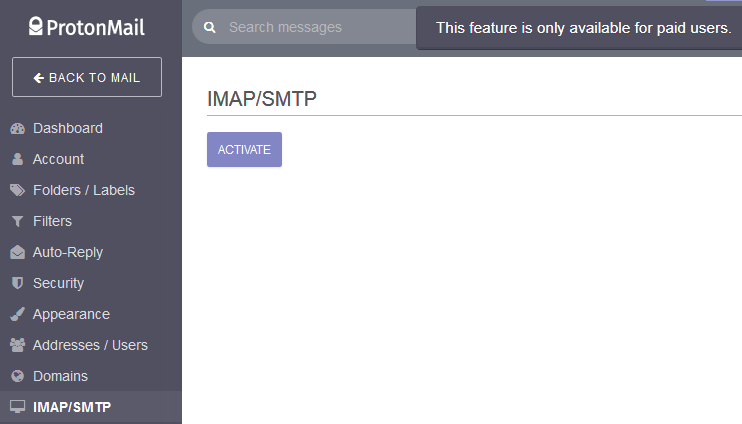Click the Security shield icon
This screenshot has width=742, height=424.
pyautogui.click(x=17, y=284)
